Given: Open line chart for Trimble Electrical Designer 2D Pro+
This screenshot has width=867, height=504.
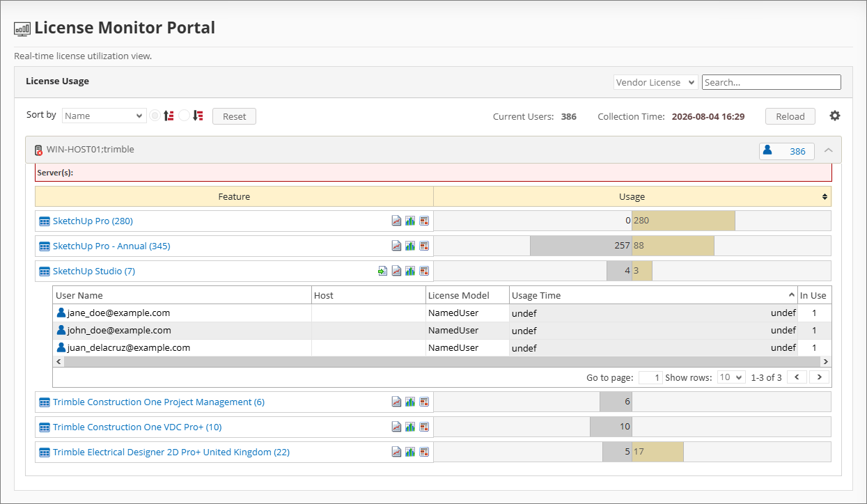Looking at the screenshot, I should coord(396,452).
